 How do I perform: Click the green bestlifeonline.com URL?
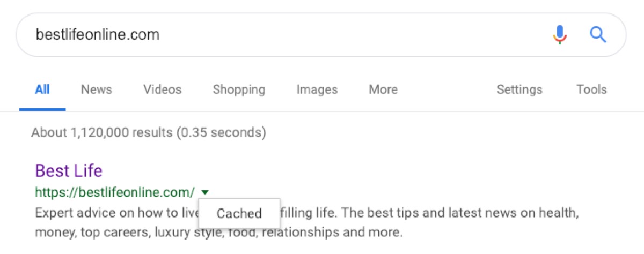pos(115,192)
